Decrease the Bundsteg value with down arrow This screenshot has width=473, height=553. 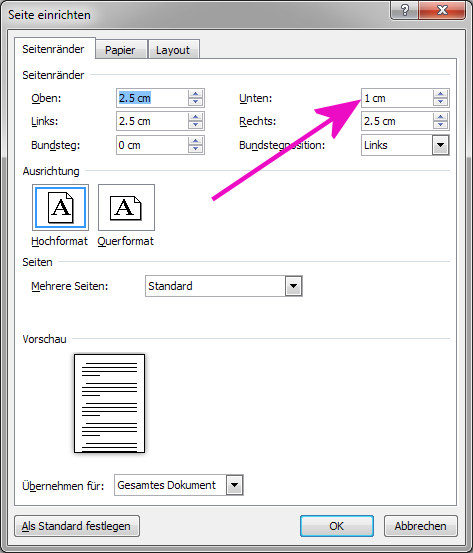[x=195, y=149]
